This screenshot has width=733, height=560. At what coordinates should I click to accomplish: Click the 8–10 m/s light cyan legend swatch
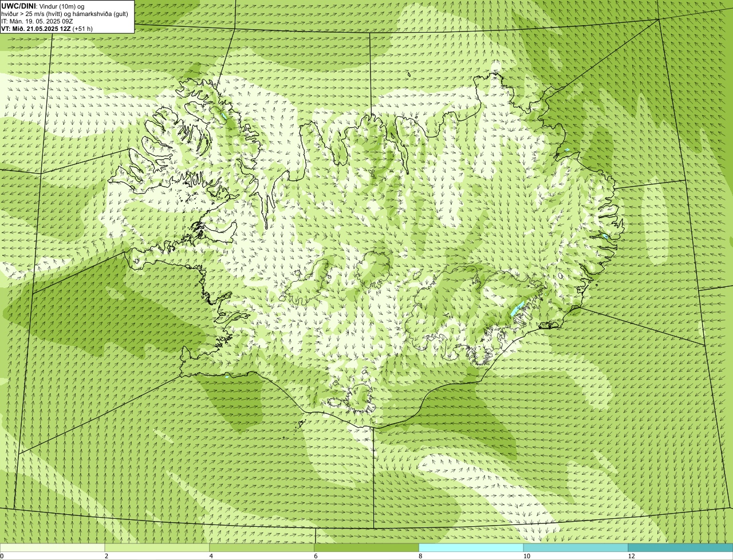pos(471,548)
